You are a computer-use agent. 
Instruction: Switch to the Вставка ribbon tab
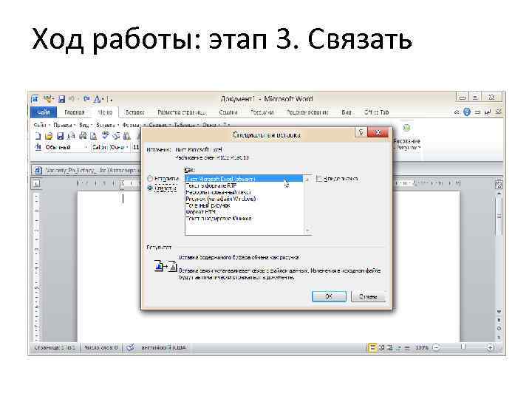point(135,112)
